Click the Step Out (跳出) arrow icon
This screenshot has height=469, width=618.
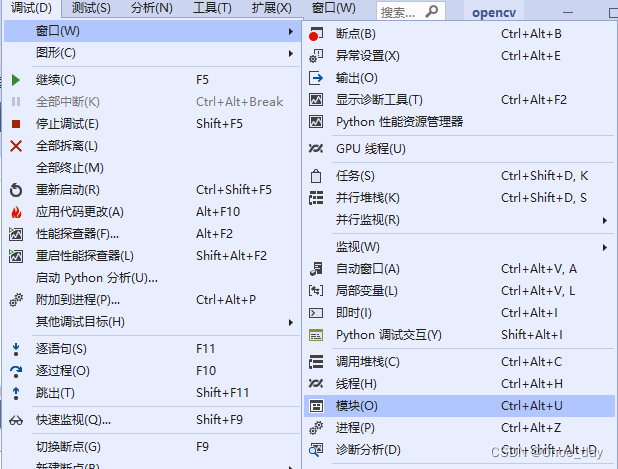(16, 393)
